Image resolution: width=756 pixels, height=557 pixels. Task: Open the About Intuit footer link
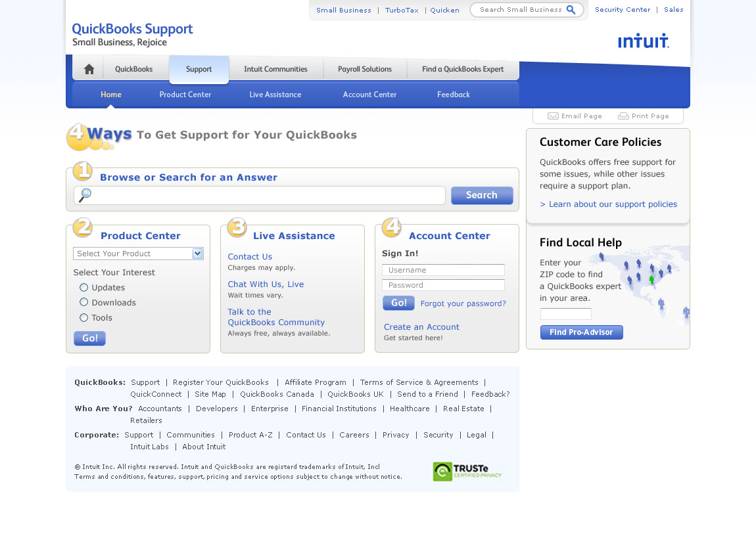tap(204, 447)
